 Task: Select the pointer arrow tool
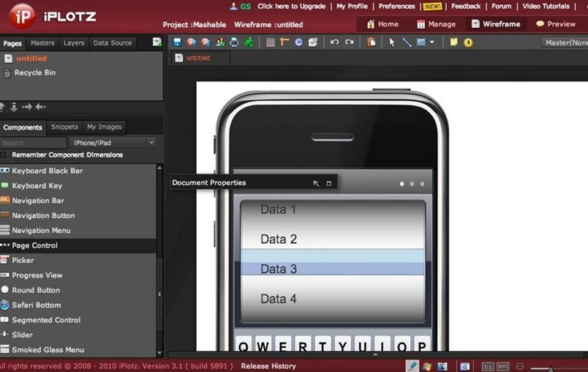(392, 42)
